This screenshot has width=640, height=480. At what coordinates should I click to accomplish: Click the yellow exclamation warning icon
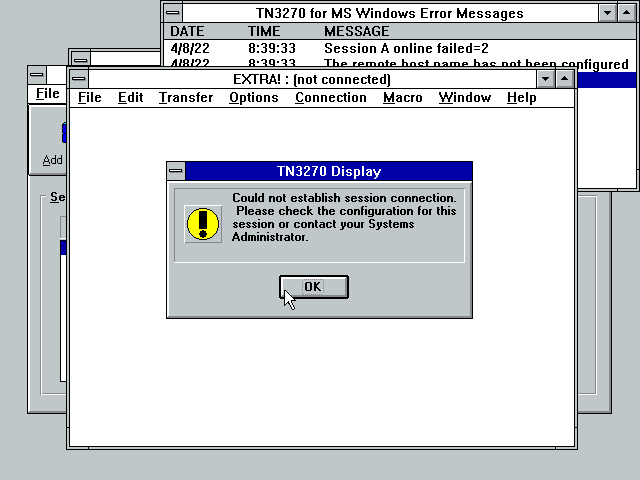tap(203, 224)
